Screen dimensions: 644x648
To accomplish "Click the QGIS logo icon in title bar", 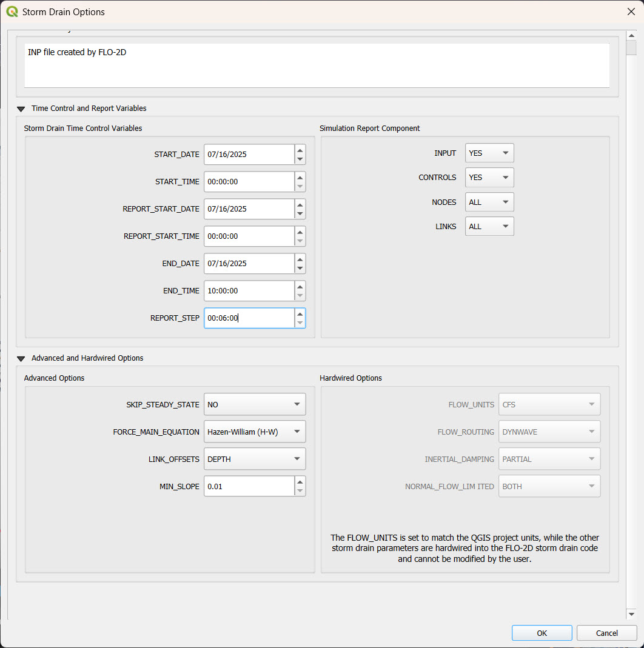I will point(12,12).
